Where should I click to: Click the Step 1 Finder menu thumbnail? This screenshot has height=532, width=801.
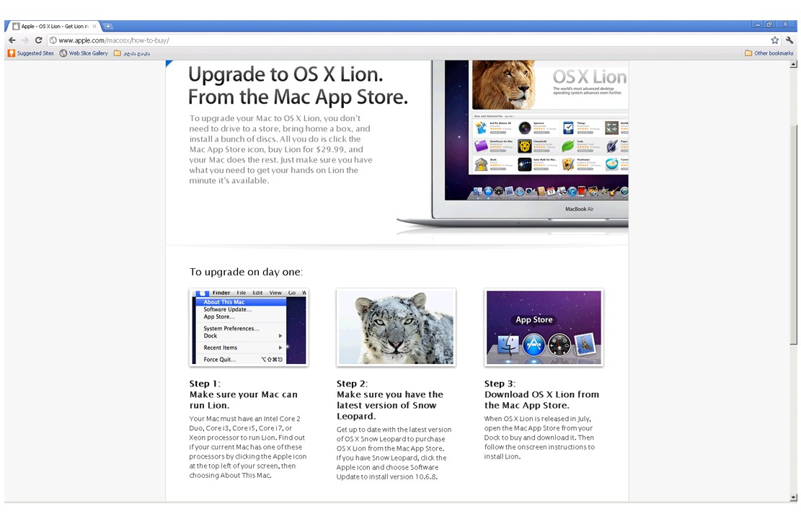point(248,327)
